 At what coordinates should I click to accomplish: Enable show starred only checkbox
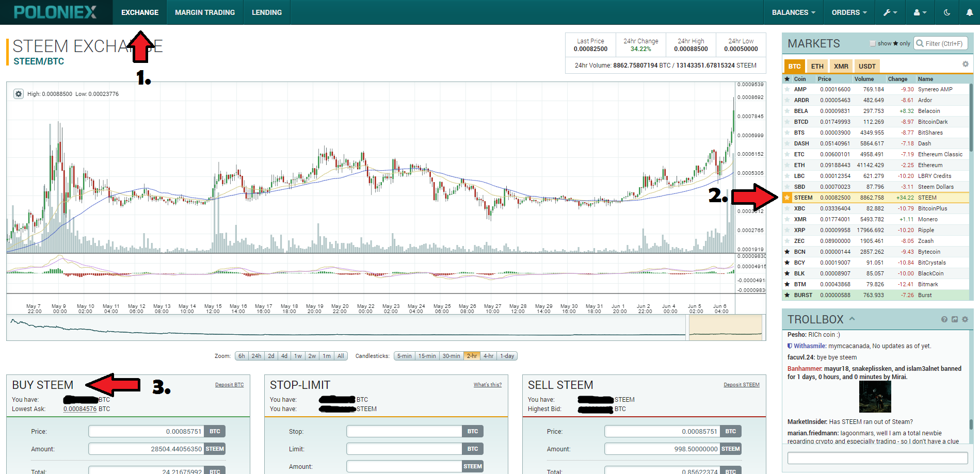(x=873, y=43)
